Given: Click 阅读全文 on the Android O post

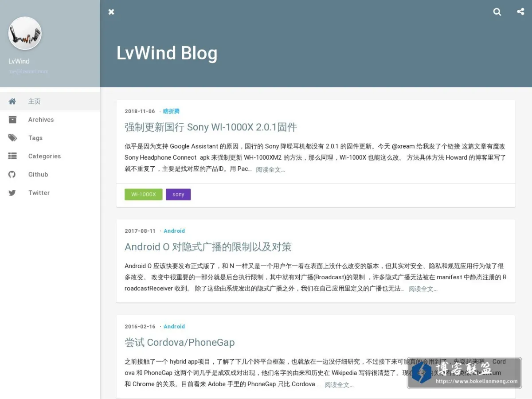Looking at the screenshot, I should 423,289.
